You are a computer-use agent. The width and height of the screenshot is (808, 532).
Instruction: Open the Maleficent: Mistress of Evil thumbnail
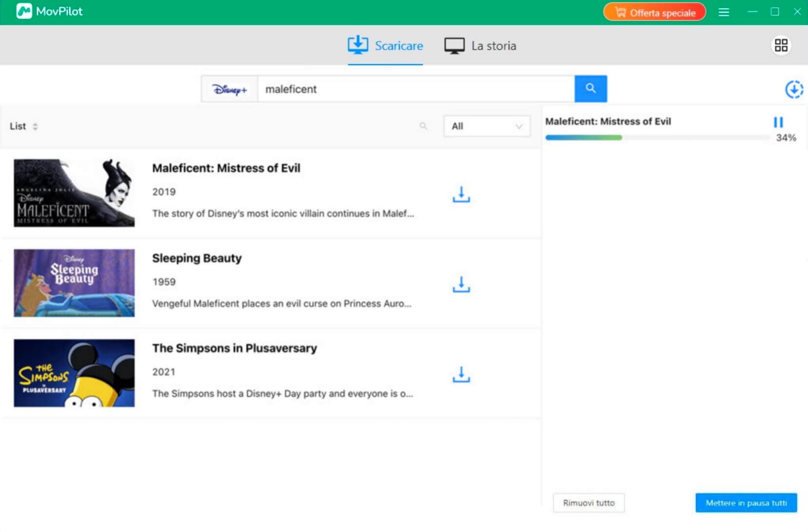(x=74, y=193)
